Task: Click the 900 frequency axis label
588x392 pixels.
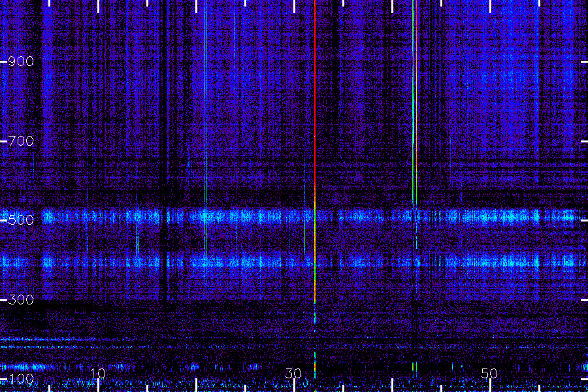Action: point(21,61)
